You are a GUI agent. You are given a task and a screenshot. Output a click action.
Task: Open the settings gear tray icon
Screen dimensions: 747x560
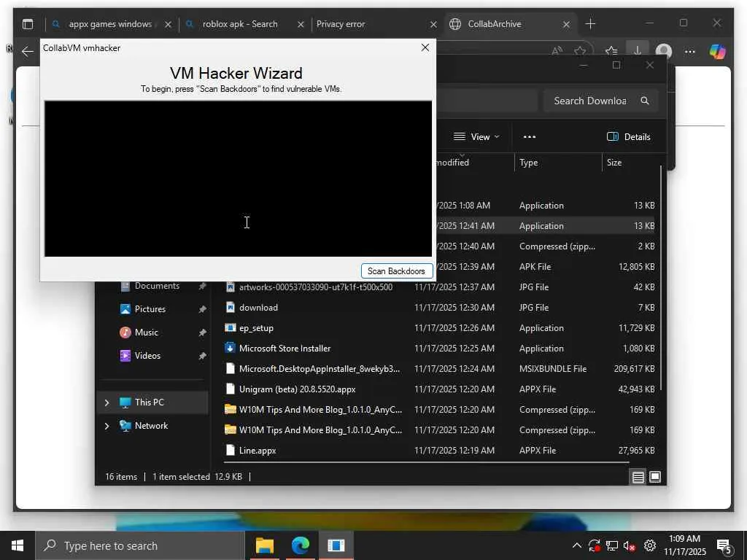point(650,545)
